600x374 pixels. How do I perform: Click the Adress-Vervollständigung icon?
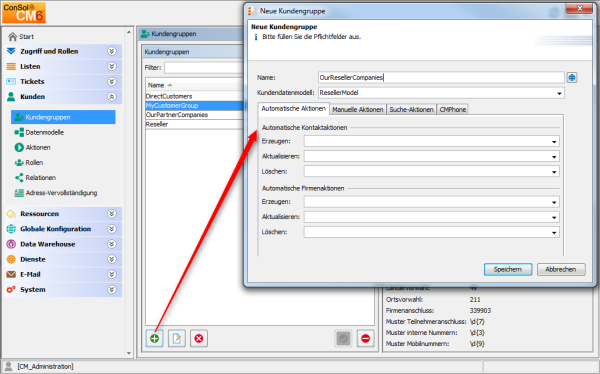[x=19, y=193]
